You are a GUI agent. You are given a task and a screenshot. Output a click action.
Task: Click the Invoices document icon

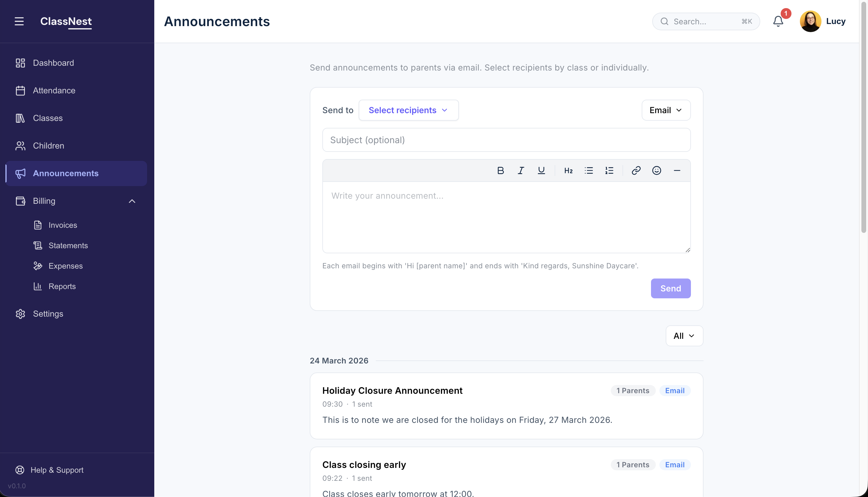tap(38, 225)
